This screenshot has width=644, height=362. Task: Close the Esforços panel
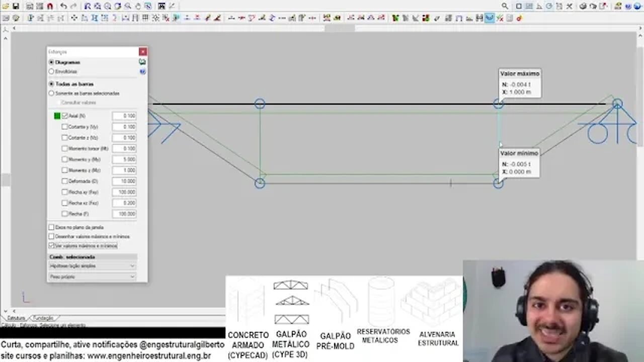tap(143, 52)
